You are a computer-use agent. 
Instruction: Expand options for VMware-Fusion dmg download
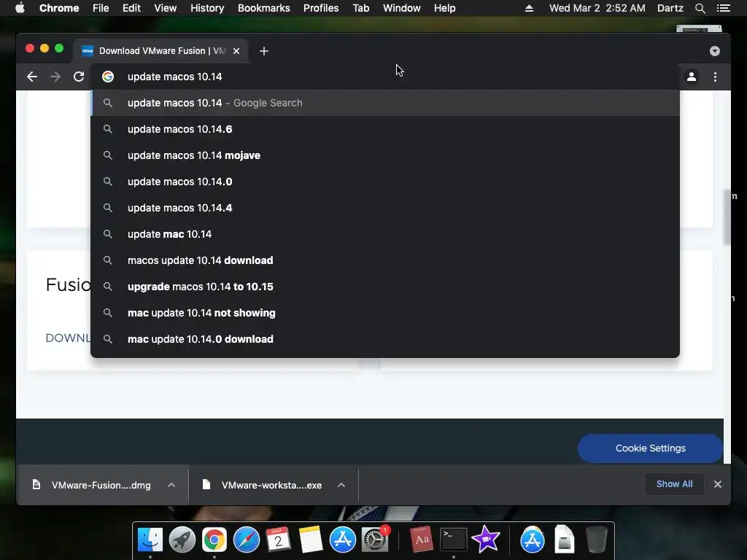pyautogui.click(x=171, y=485)
